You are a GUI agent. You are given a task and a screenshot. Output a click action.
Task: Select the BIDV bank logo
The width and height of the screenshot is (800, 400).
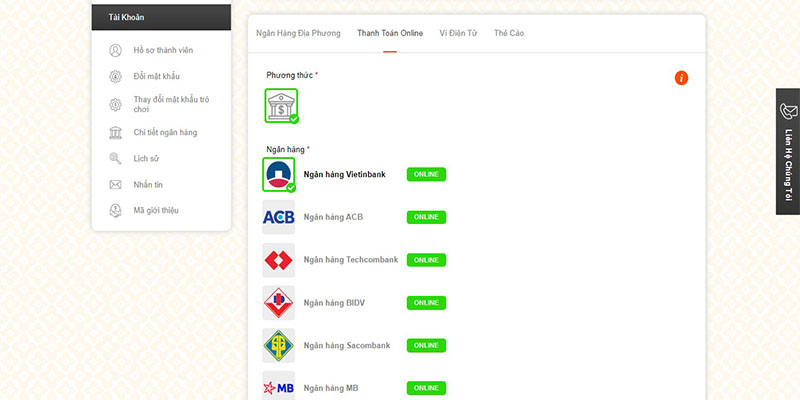pos(279,303)
